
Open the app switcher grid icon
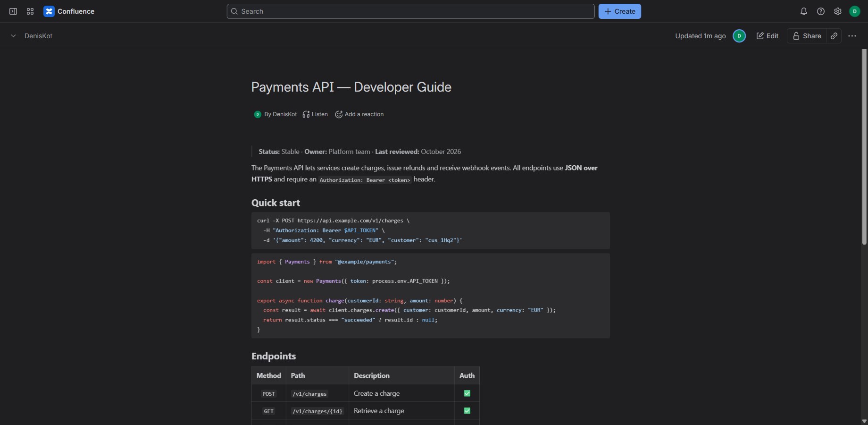click(x=30, y=11)
